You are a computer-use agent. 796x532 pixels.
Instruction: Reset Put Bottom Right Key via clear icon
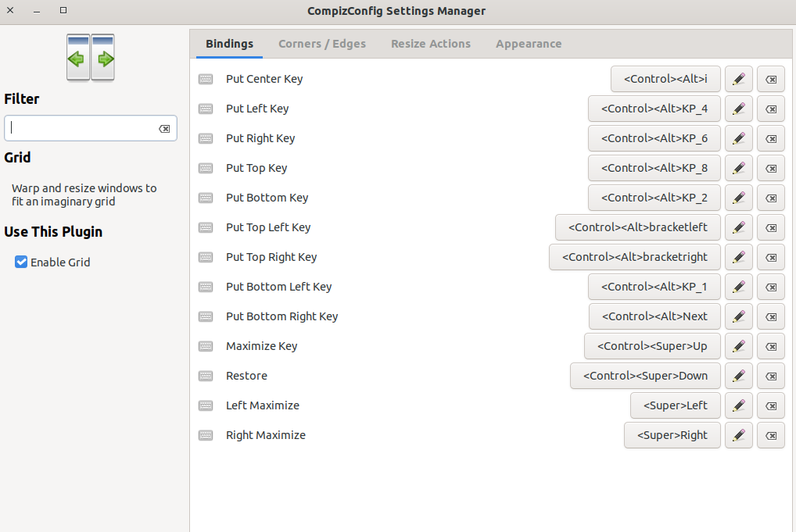(770, 316)
